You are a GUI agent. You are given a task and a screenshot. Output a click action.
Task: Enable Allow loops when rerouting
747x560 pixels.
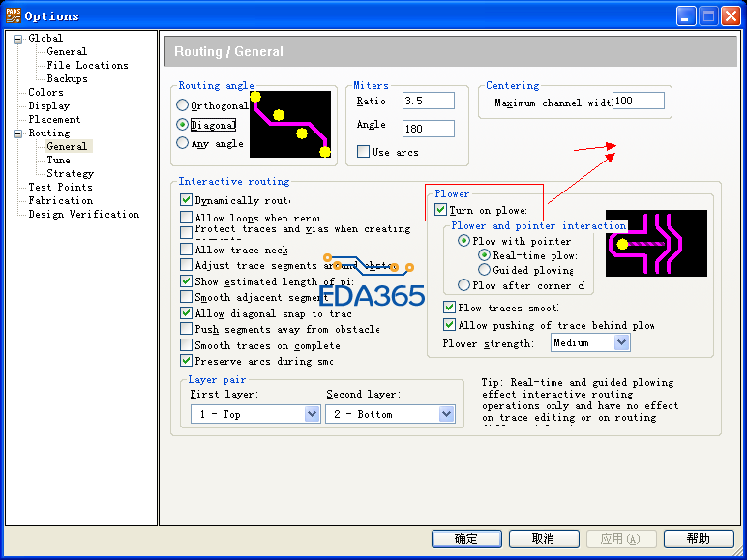coord(187,218)
